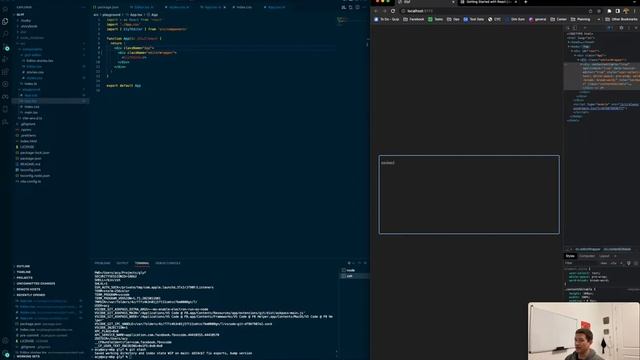The image size is (640, 360).
Task: Expand the node_modules folder
Action: coord(32,38)
